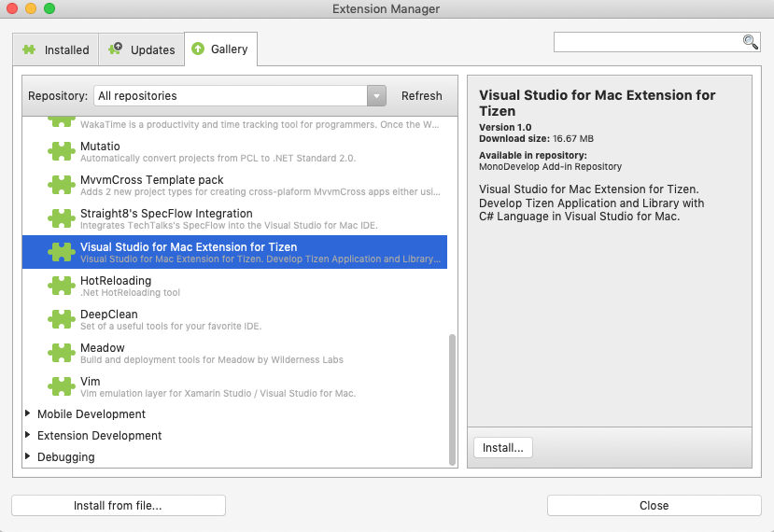This screenshot has width=774, height=532.
Task: Click the Meadow extension puzzle icon
Action: coord(63,353)
